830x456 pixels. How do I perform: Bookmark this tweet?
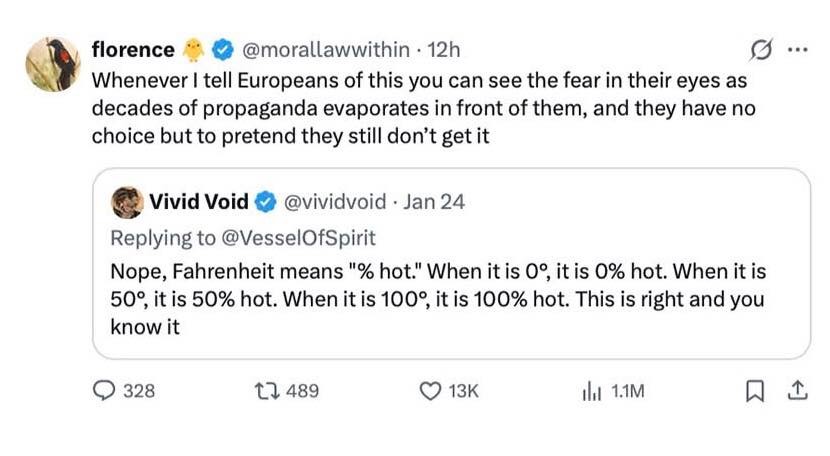click(x=755, y=391)
